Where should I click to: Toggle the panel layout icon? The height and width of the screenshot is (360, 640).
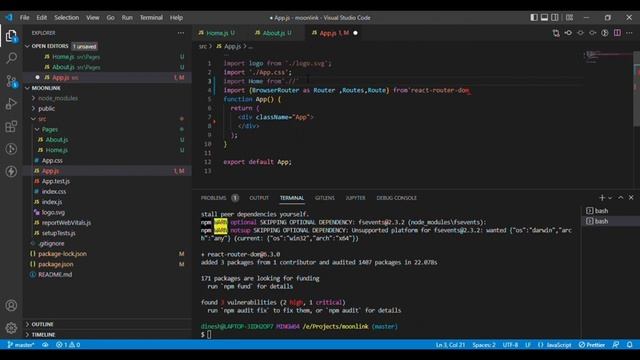tap(544, 18)
